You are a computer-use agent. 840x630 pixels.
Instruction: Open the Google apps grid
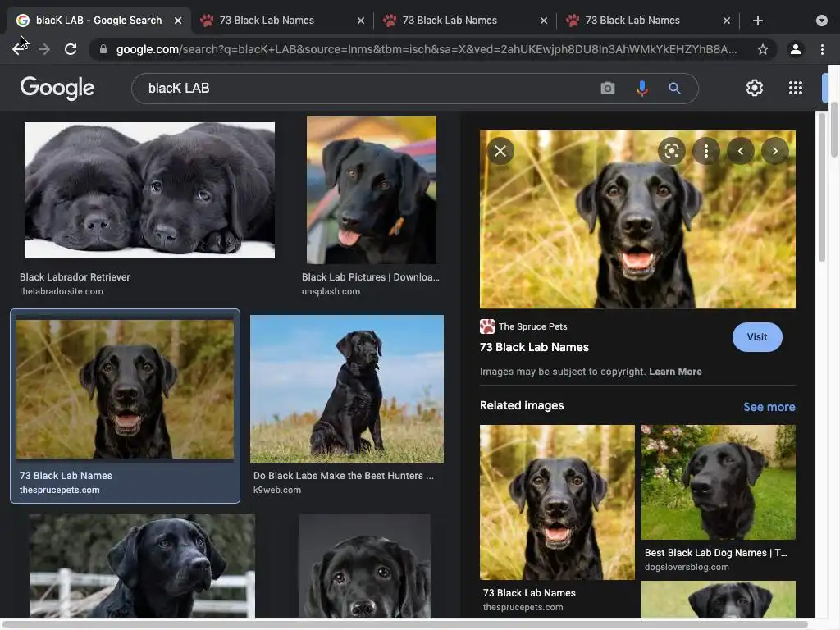pyautogui.click(x=796, y=88)
